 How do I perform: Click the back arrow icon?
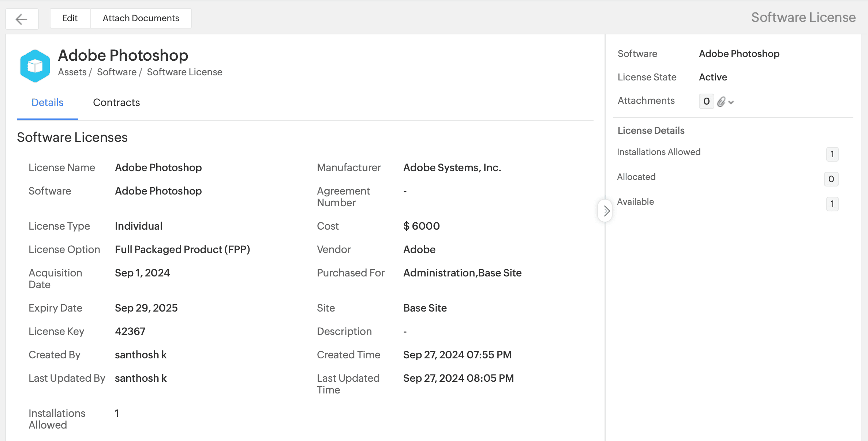coord(22,19)
